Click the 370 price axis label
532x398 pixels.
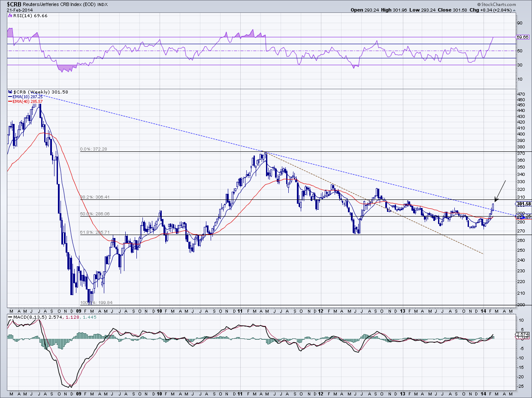click(521, 153)
